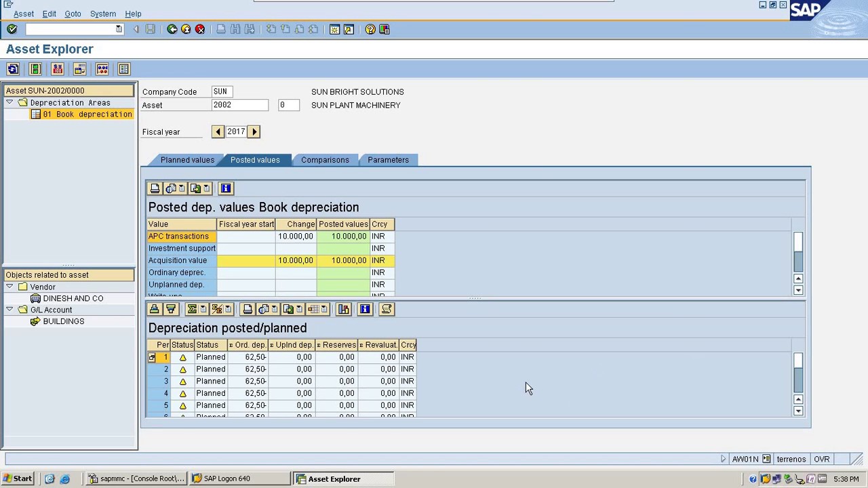
Task: Open the Asset menu
Action: (24, 14)
